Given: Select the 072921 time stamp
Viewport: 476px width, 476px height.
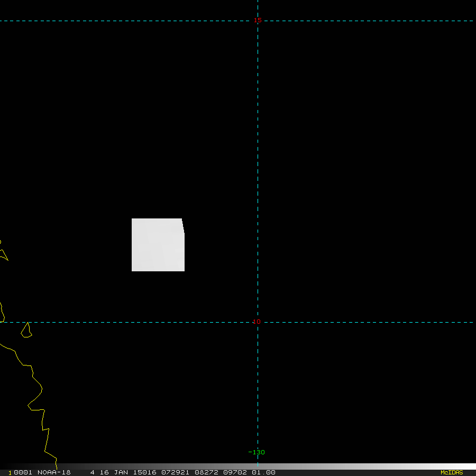Looking at the screenshot, I should click(175, 472).
